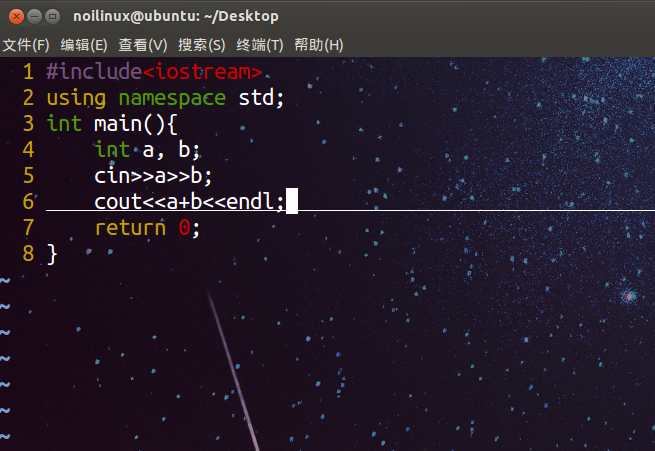The image size is (655, 451).
Task: Click std on line 2
Action: tap(256, 97)
